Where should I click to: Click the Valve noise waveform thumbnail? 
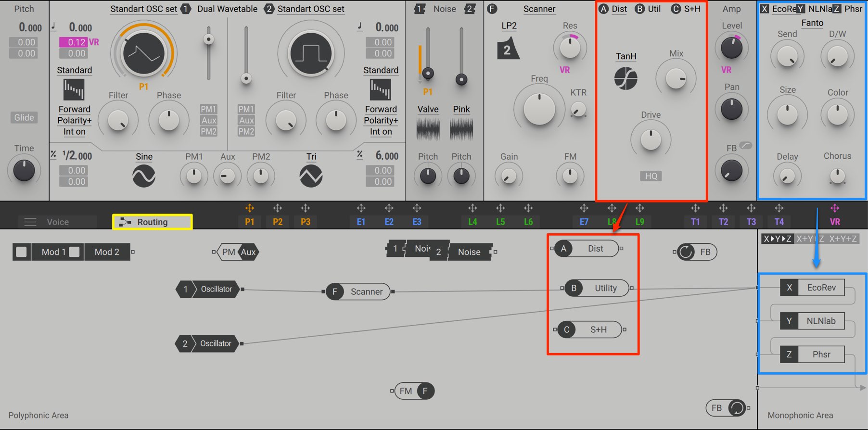click(428, 129)
